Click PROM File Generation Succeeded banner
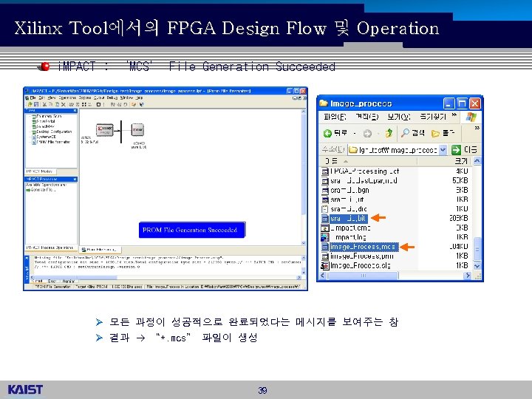Image resolution: width=532 pixels, height=399 pixels. click(191, 230)
